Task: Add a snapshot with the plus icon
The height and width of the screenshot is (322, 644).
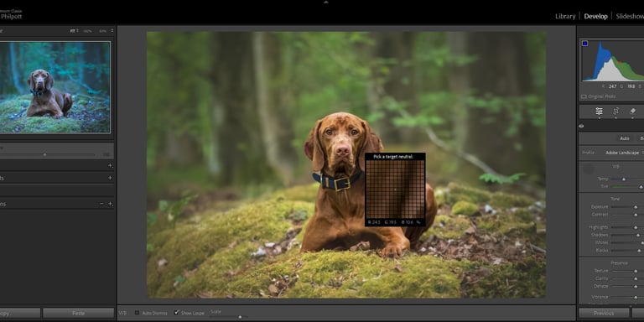Action: coord(110,178)
